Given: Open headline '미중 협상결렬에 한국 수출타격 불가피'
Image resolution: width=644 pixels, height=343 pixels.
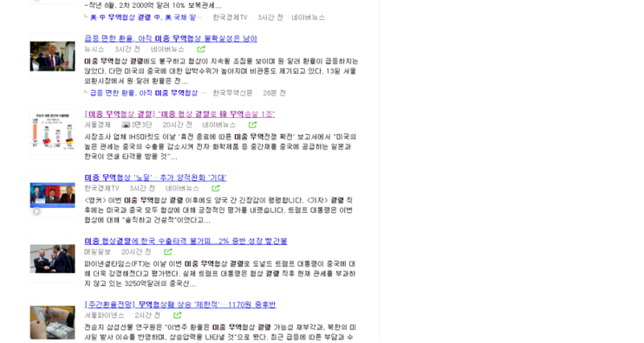Looking at the screenshot, I should coord(185,242).
